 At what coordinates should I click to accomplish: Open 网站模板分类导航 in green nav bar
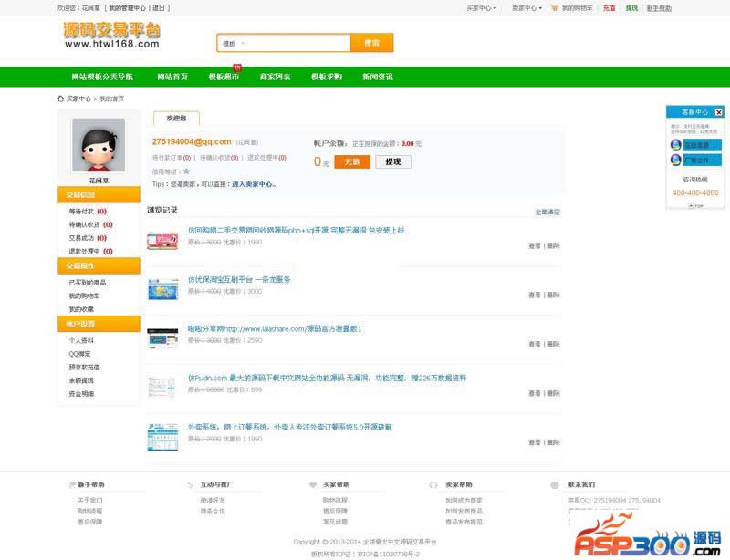point(102,77)
